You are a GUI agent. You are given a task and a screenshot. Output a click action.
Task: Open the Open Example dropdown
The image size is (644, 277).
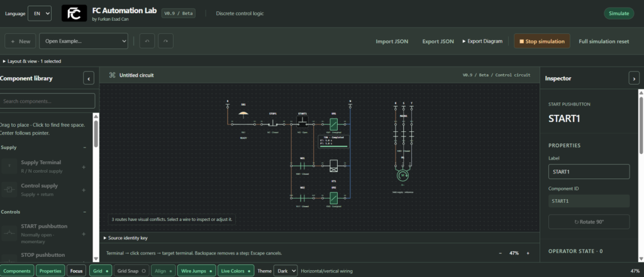point(84,41)
